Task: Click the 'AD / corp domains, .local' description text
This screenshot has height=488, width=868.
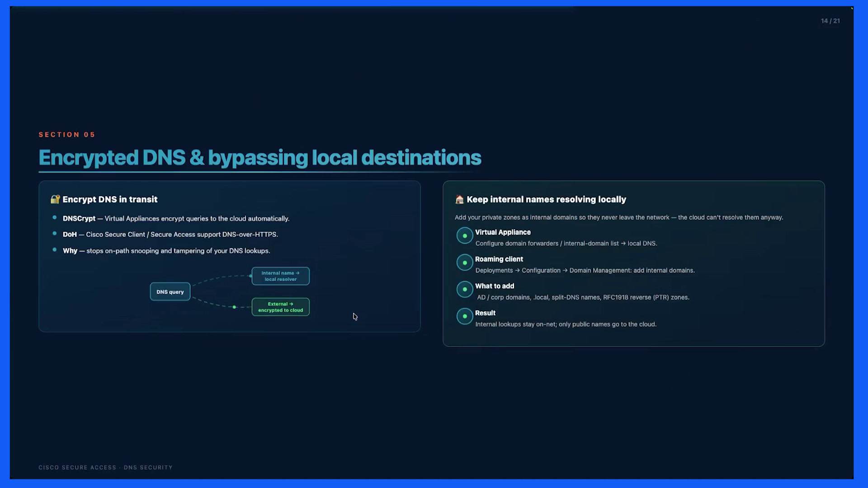Action: [583, 297]
